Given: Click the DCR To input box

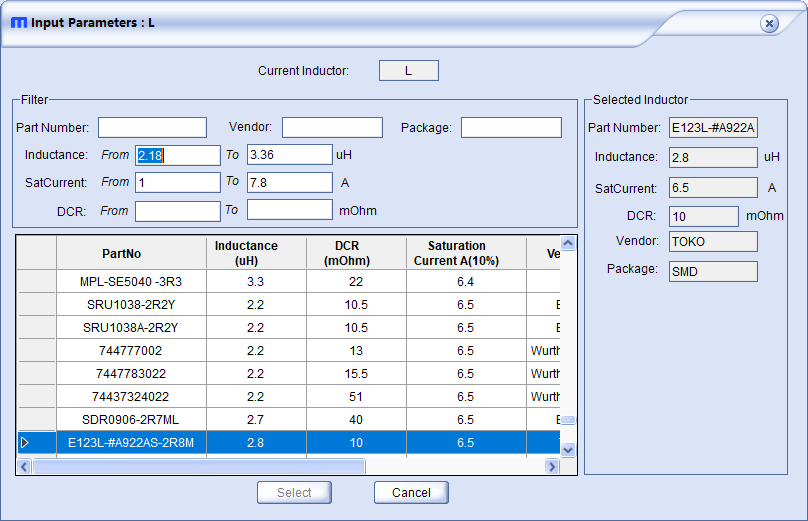Looking at the screenshot, I should [x=289, y=210].
